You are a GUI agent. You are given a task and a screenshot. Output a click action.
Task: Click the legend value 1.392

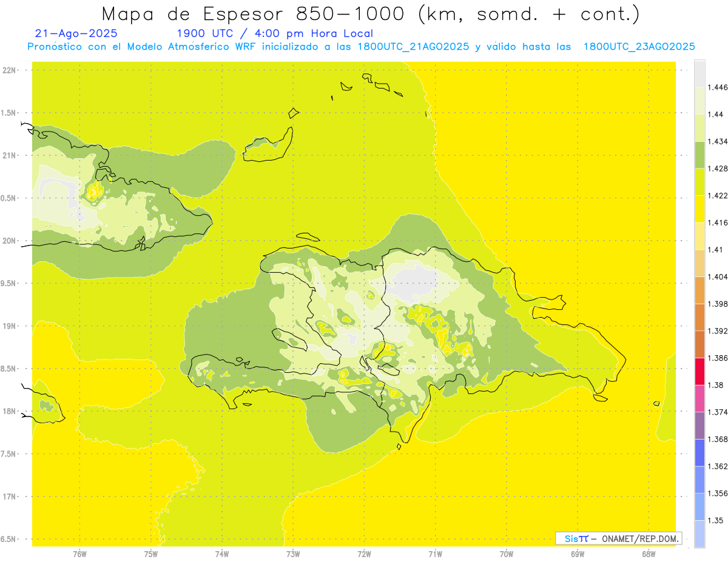click(719, 331)
